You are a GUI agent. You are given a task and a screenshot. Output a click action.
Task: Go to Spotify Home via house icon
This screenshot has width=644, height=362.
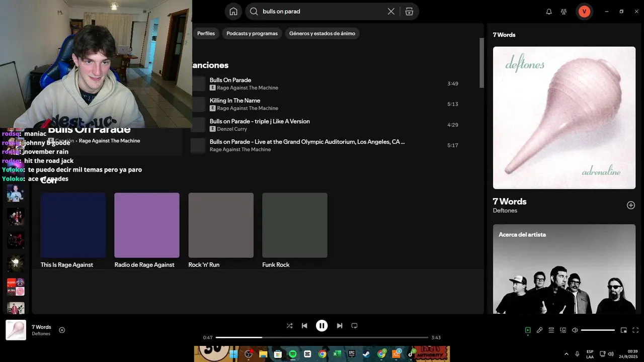click(233, 12)
